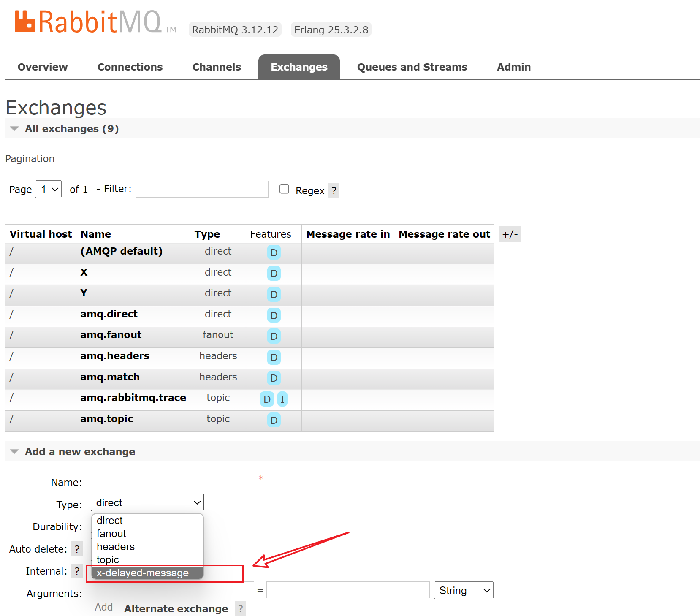This screenshot has width=700, height=616.
Task: Open the (AMQP default) exchange
Action: tap(122, 251)
